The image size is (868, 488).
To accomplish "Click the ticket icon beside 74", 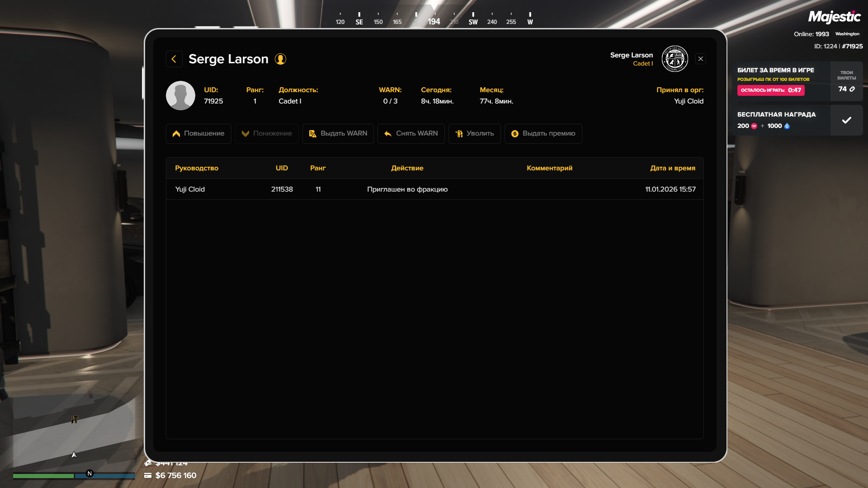I will (x=852, y=89).
